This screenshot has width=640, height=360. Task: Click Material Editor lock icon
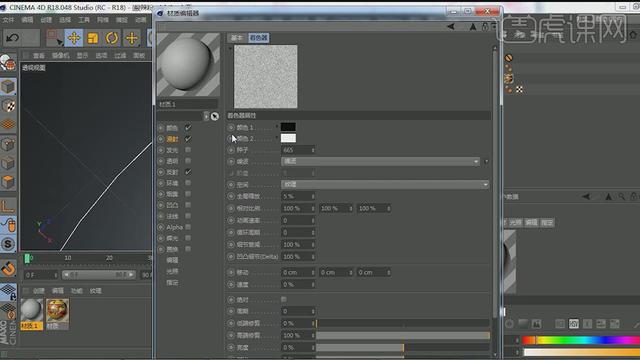[485, 27]
